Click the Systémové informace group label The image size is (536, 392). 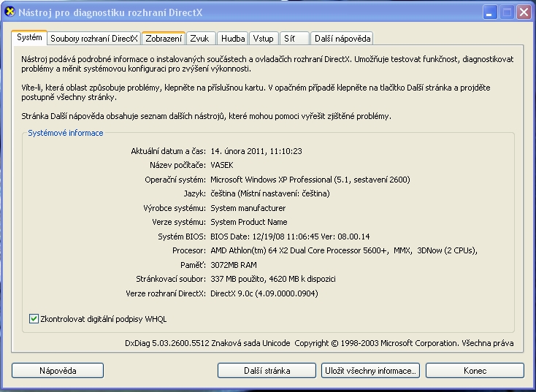point(65,133)
